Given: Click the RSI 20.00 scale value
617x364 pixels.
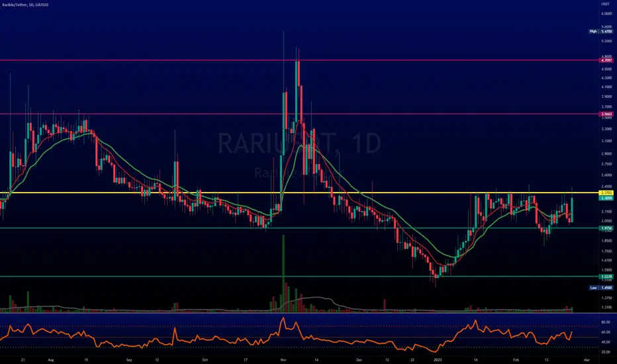Looking at the screenshot, I should [x=606, y=352].
